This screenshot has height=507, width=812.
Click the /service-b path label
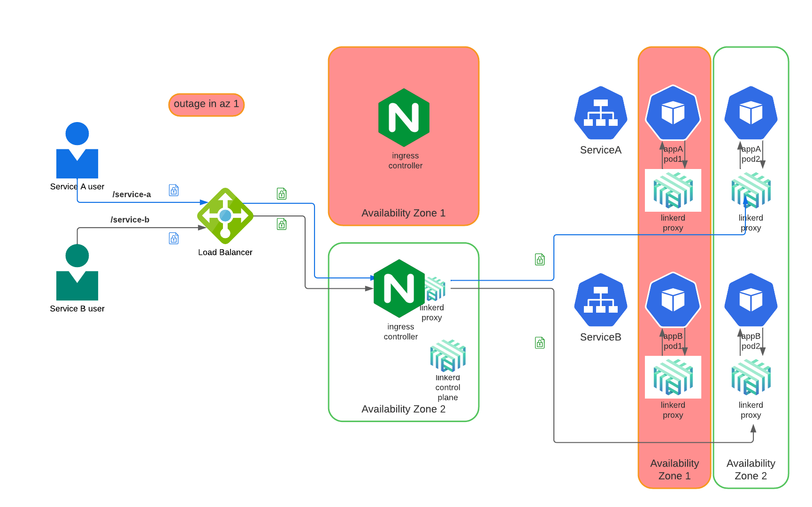130,220
